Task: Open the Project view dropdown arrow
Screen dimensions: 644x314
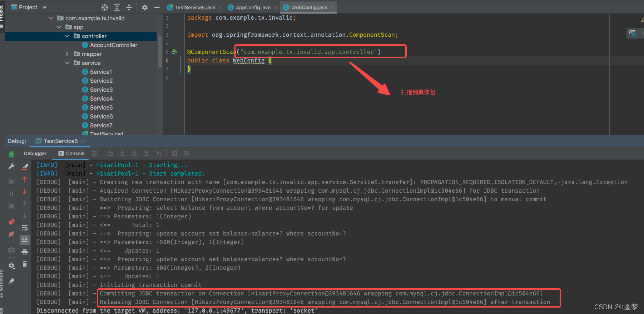Action: pos(45,7)
